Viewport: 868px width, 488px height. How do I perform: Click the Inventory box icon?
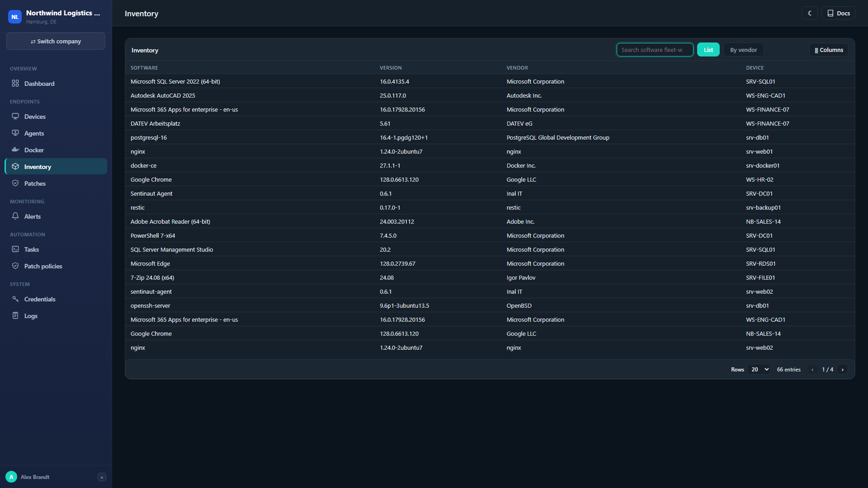pyautogui.click(x=15, y=167)
